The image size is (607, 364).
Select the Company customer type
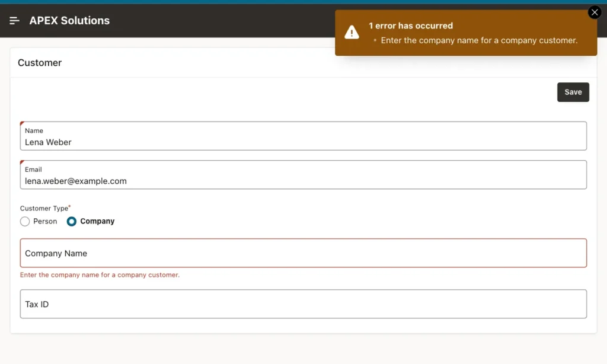pyautogui.click(x=71, y=222)
